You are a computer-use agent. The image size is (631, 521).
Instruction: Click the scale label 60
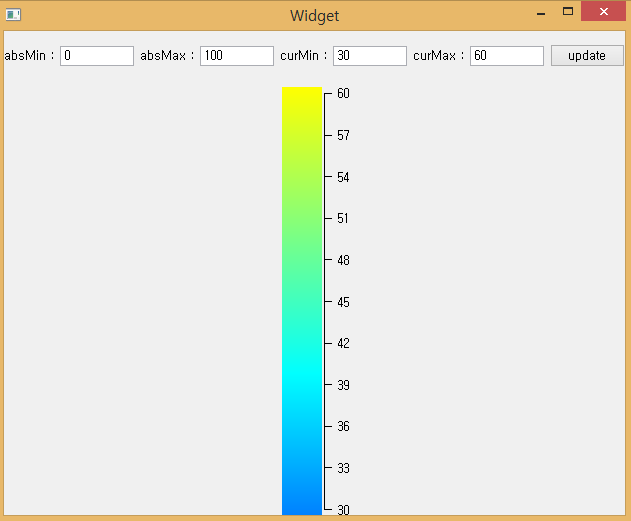(343, 93)
